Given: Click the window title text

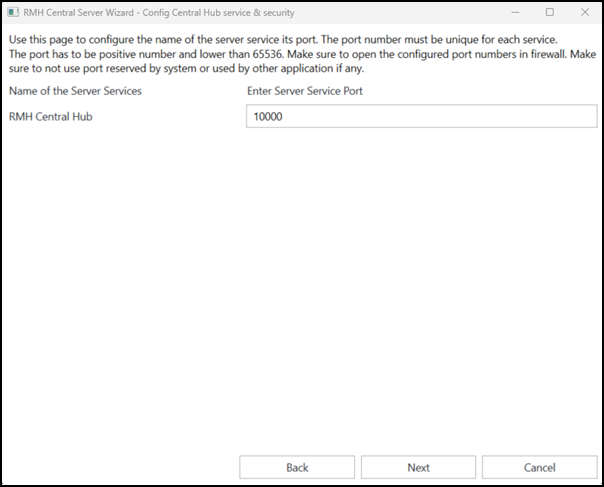Looking at the screenshot, I should (x=159, y=13).
